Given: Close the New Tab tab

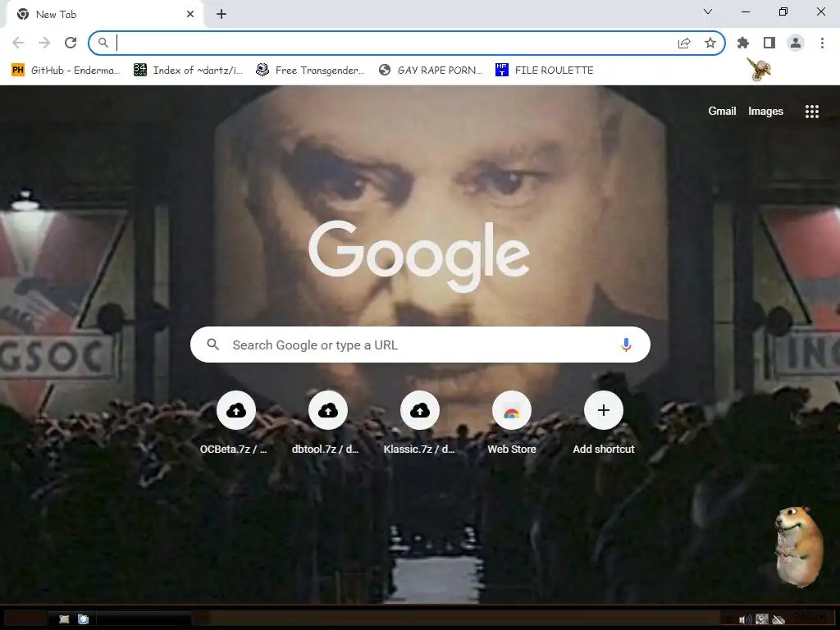Looking at the screenshot, I should [190, 15].
